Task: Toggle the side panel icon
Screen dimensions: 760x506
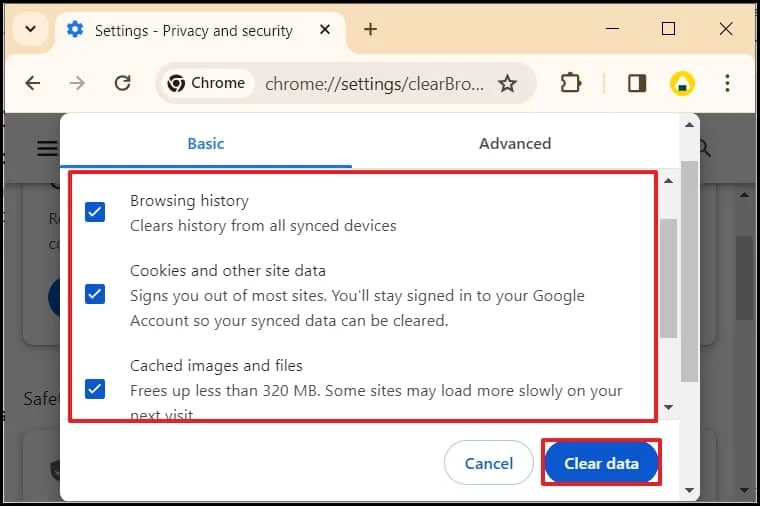Action: [637, 84]
